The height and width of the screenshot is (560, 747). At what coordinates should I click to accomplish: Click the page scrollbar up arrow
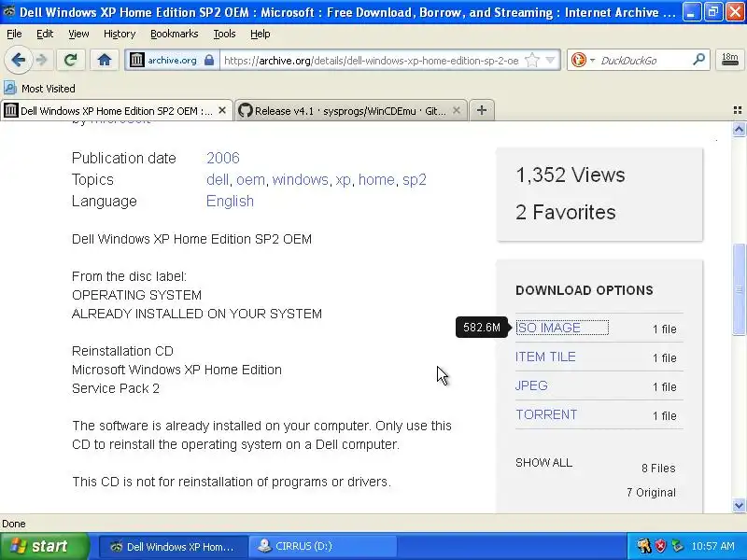(739, 129)
